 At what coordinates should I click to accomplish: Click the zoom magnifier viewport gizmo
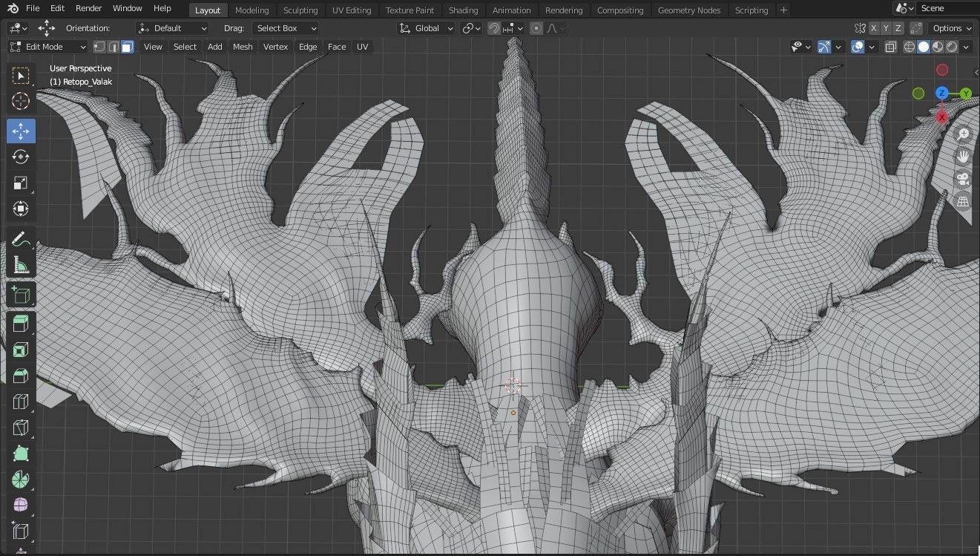click(x=963, y=134)
